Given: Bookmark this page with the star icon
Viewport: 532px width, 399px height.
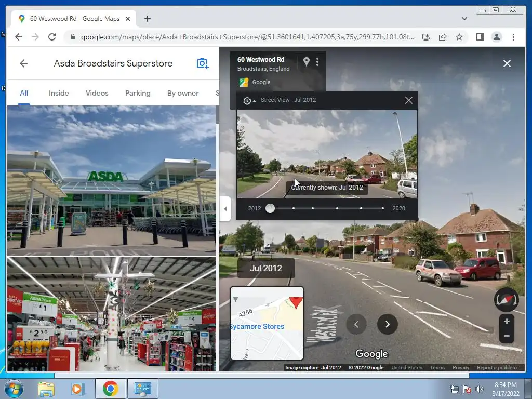Looking at the screenshot, I should [459, 37].
